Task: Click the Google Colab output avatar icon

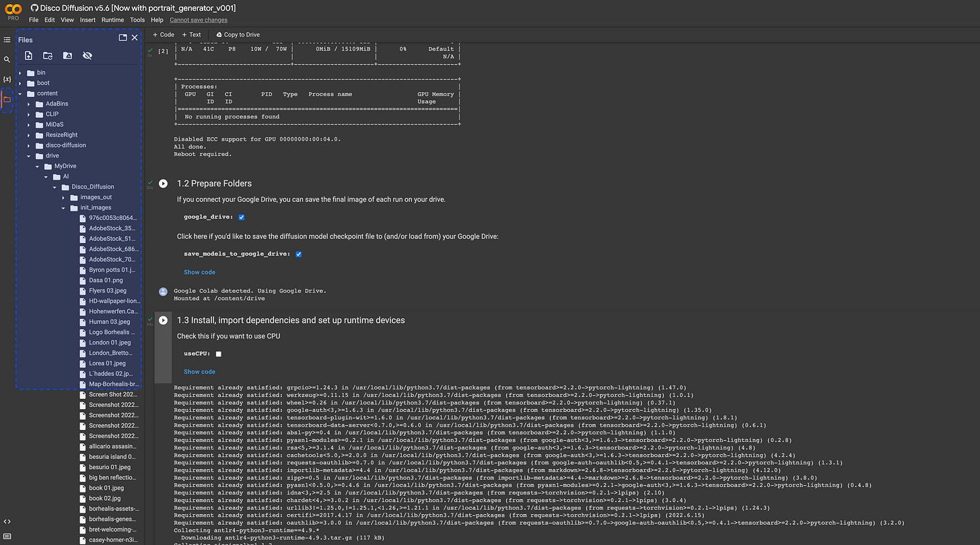Action: tap(163, 291)
